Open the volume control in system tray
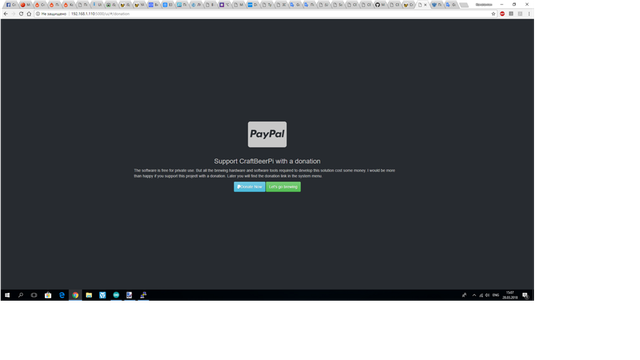The image size is (640, 360). (487, 295)
